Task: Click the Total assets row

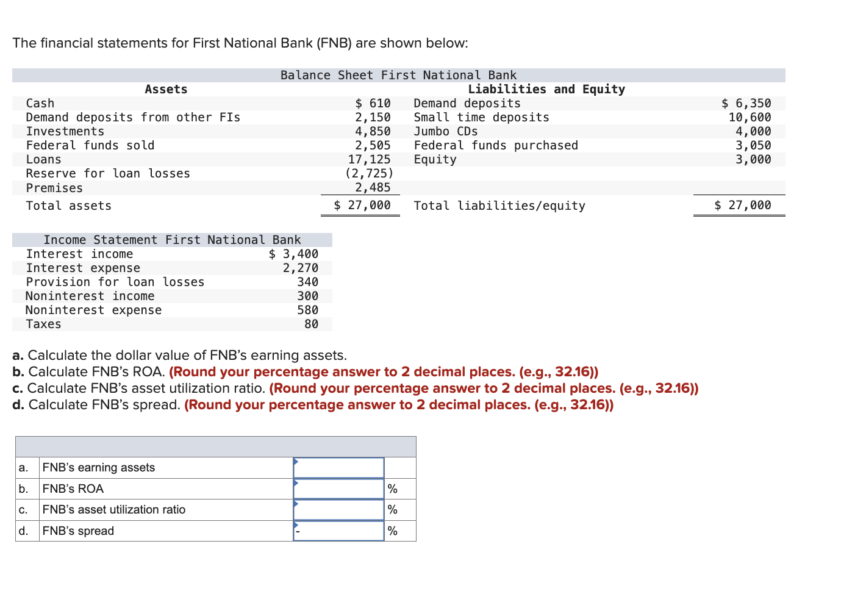Action: point(68,206)
